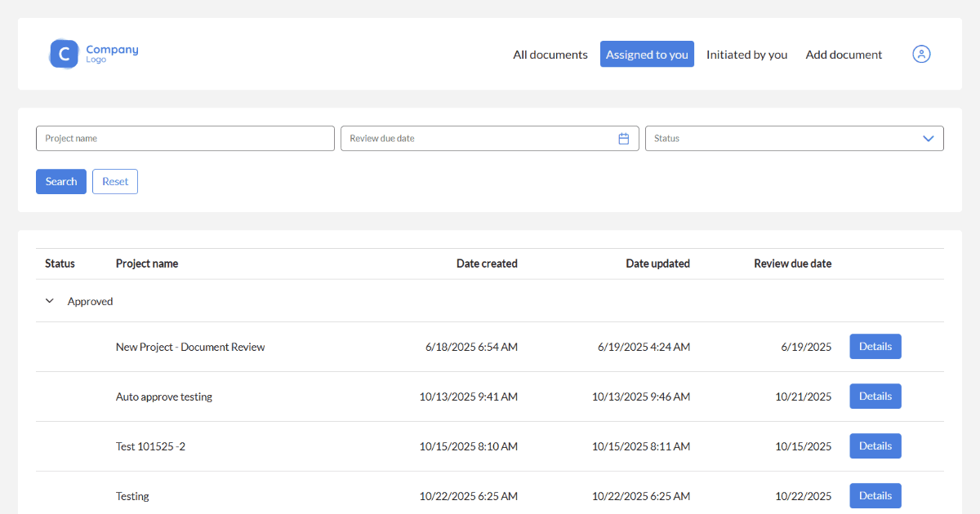Viewport: 980px width, 514px height.
Task: Focus the Project name input field
Action: coord(185,139)
